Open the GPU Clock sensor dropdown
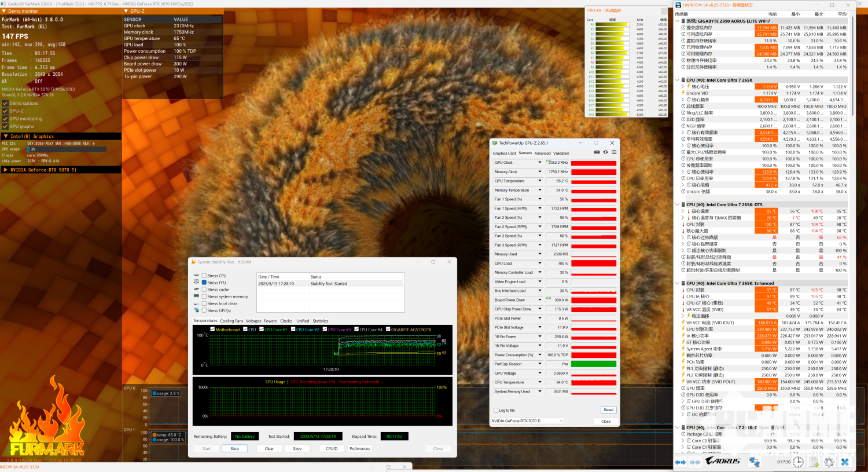The image size is (868, 472). 540,163
